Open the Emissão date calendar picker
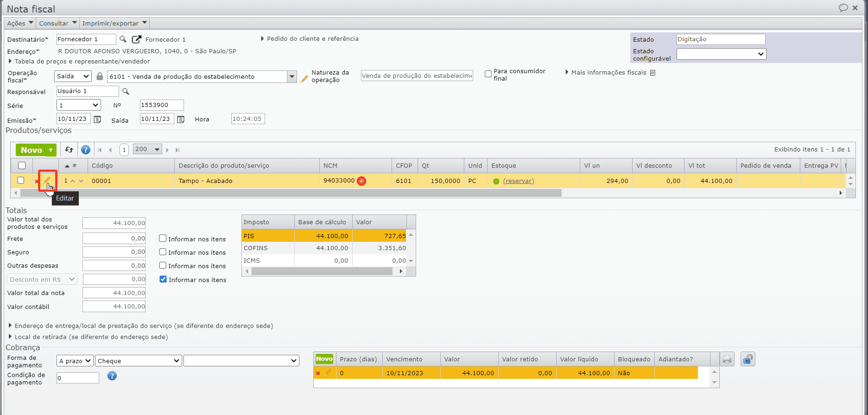Image resolution: width=868 pixels, height=415 pixels. coord(97,119)
